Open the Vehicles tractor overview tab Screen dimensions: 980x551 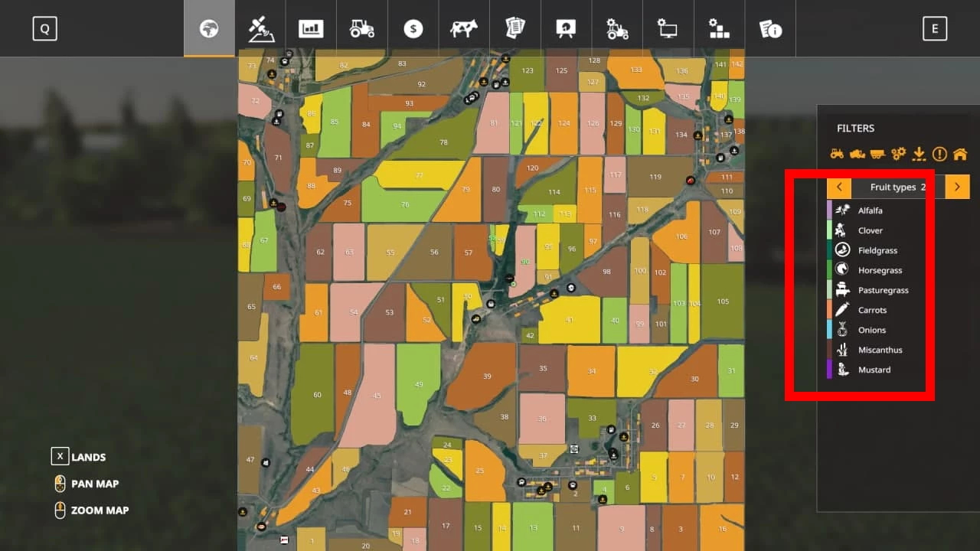[x=362, y=29]
